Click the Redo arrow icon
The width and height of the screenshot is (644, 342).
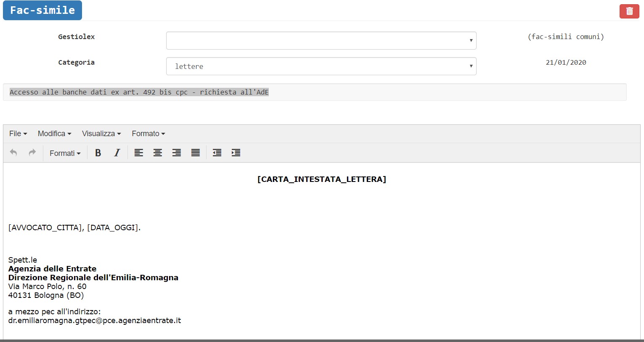point(32,153)
